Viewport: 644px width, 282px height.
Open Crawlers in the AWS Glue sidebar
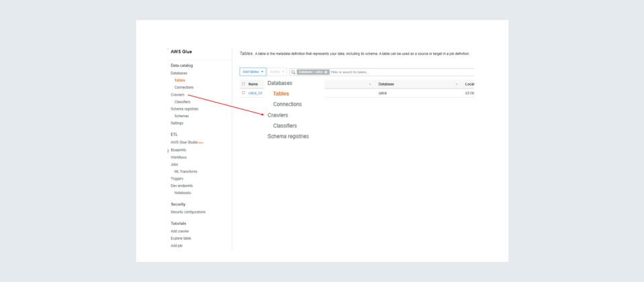[177, 94]
